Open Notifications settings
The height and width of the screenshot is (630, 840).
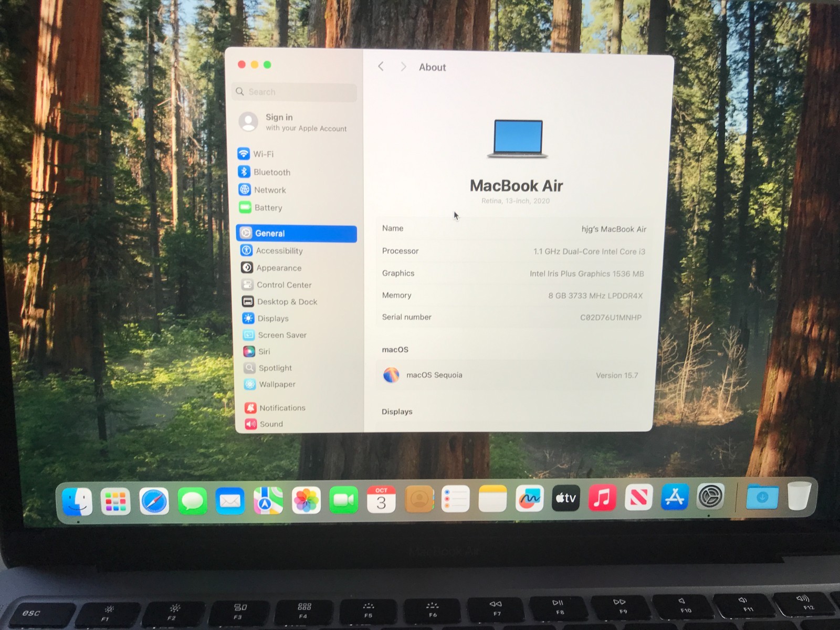click(282, 407)
